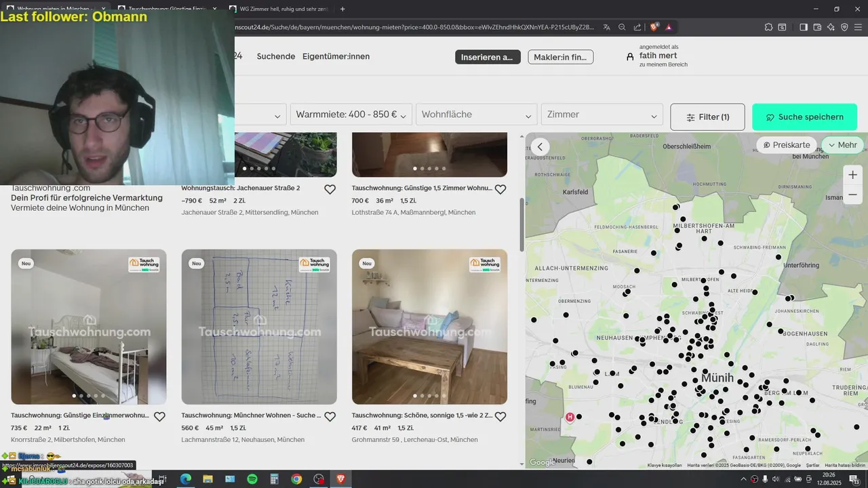Collapse the map with the back arrow
Screen dimensions: 868x488
(540, 146)
